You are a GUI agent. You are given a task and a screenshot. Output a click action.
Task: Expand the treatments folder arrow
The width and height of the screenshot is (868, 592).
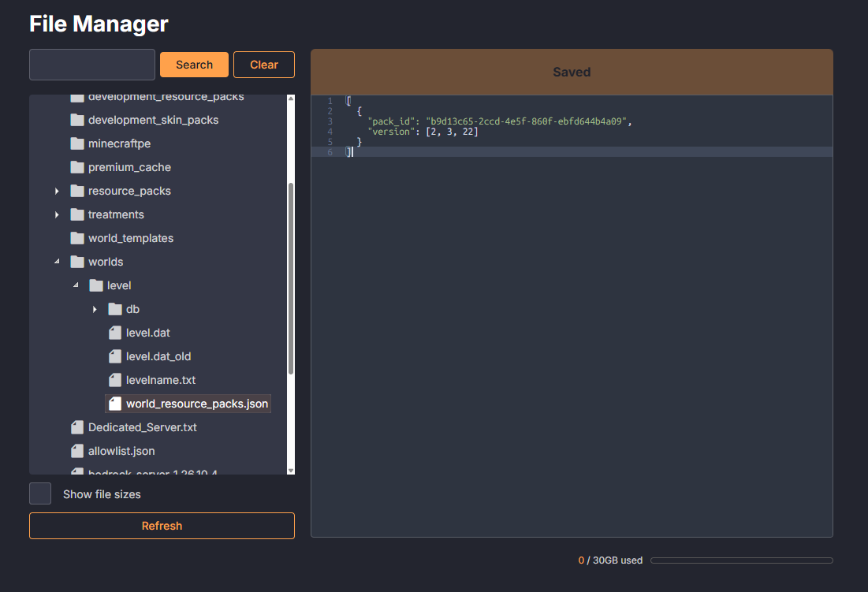point(57,214)
